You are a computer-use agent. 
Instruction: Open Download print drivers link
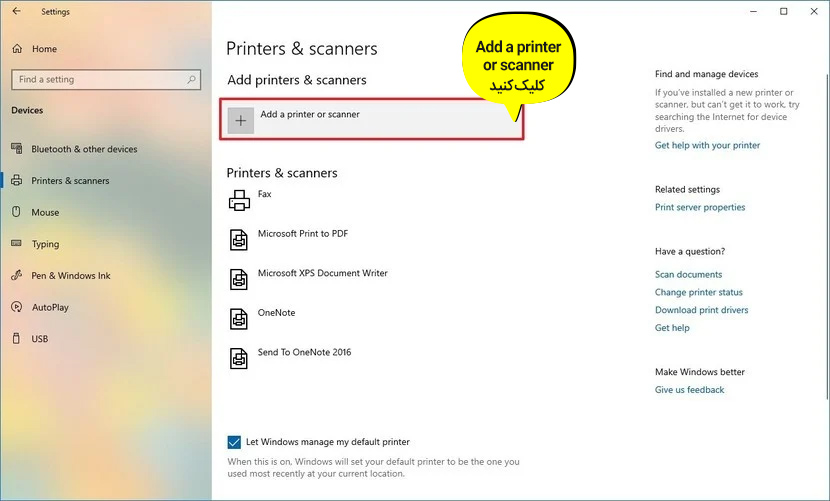click(x=701, y=310)
